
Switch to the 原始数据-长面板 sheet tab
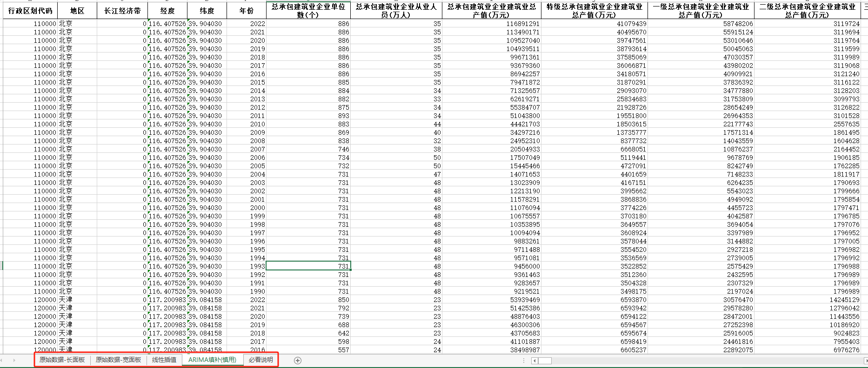click(62, 360)
